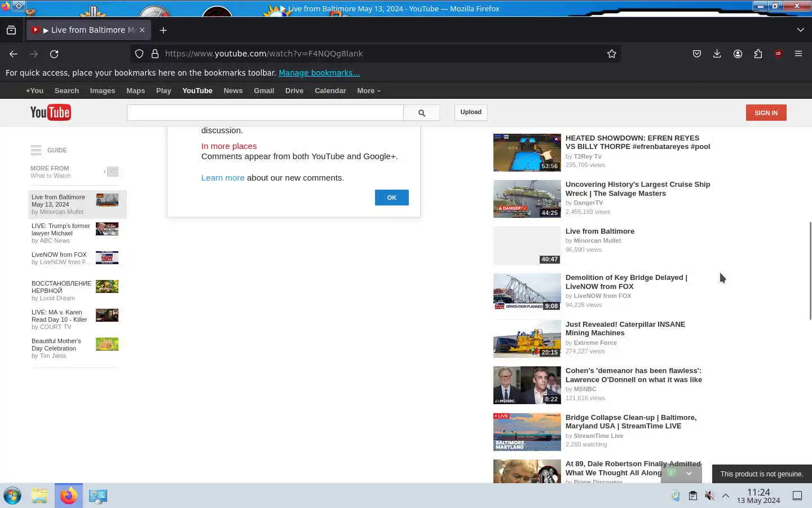Open Live from Baltimore suggested video title
The width and height of the screenshot is (812, 508).
[600, 231]
